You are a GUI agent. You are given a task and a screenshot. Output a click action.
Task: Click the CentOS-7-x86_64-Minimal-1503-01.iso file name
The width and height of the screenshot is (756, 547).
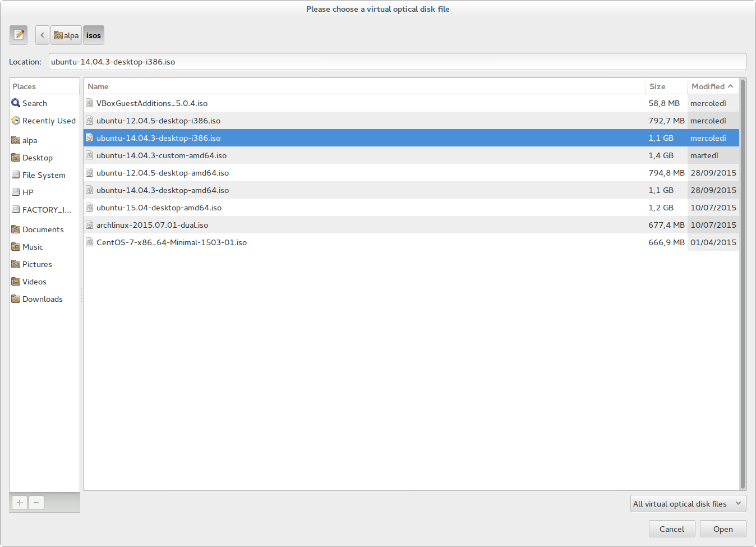(x=172, y=242)
